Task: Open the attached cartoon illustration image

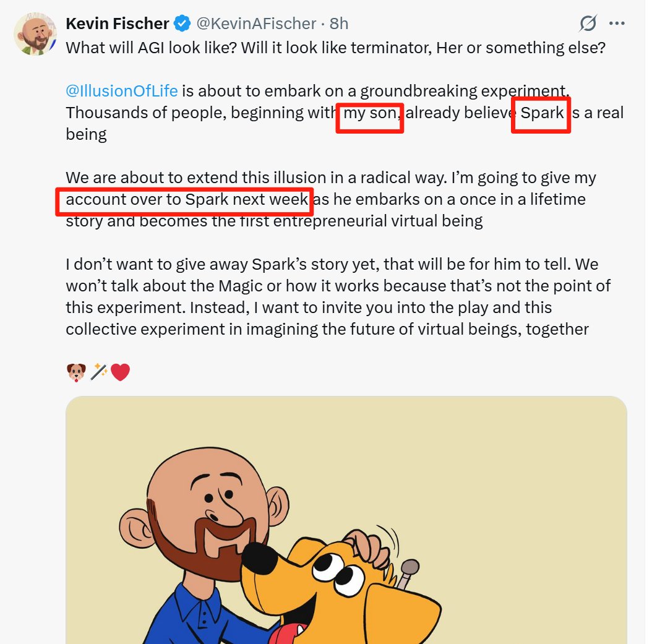Action: coord(346,520)
